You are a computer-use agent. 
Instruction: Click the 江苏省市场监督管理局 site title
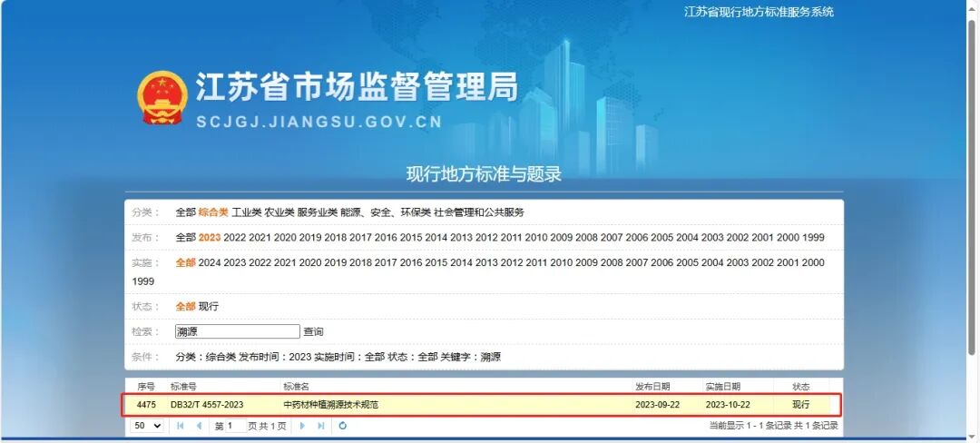pos(357,86)
